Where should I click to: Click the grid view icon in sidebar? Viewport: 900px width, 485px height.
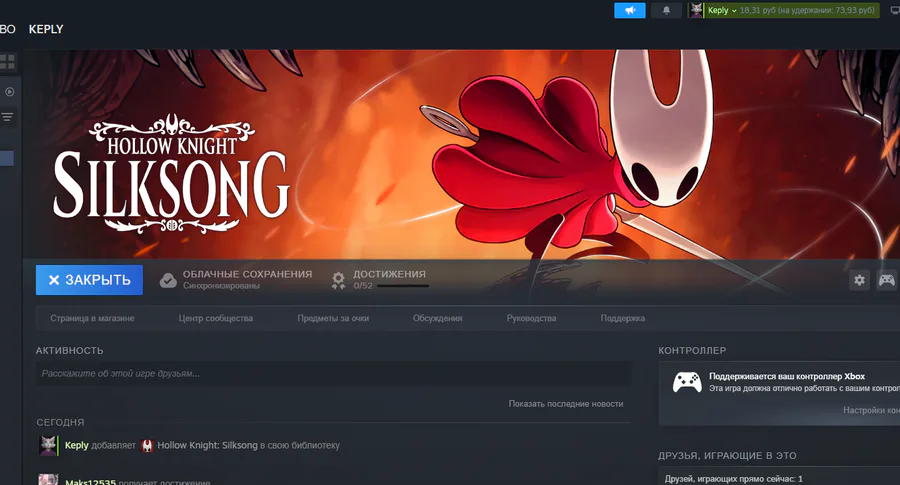tap(7, 61)
